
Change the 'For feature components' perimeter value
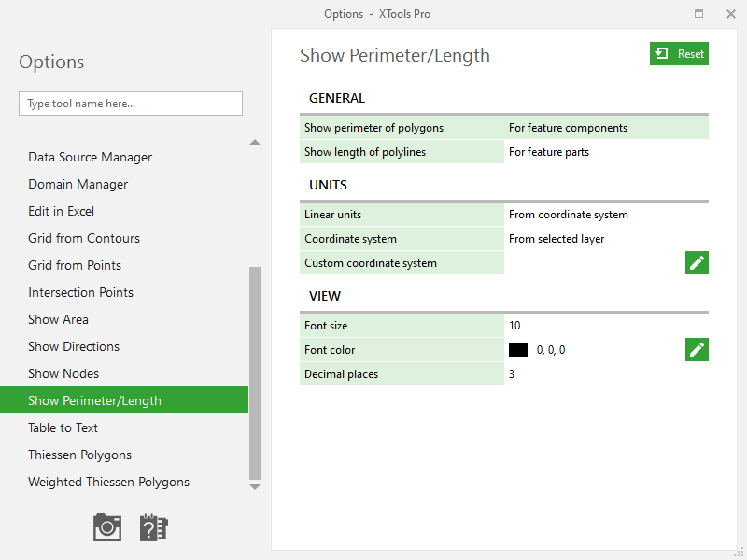[606, 128]
